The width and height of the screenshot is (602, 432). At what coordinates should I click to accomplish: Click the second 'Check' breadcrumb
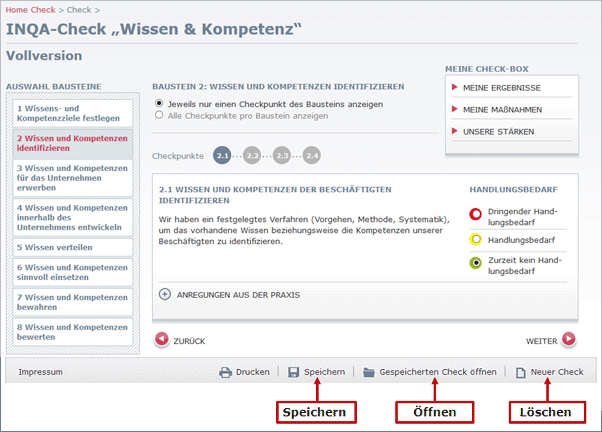(79, 10)
